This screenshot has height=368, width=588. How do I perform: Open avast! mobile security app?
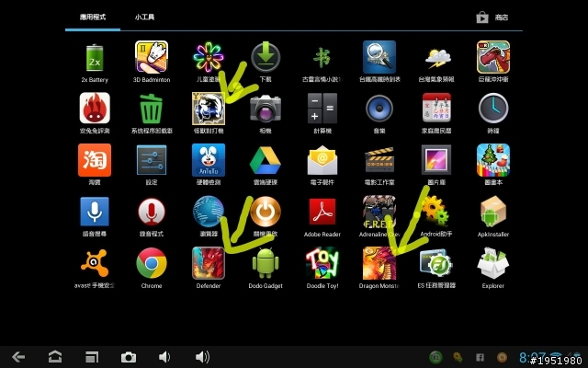tap(95, 263)
